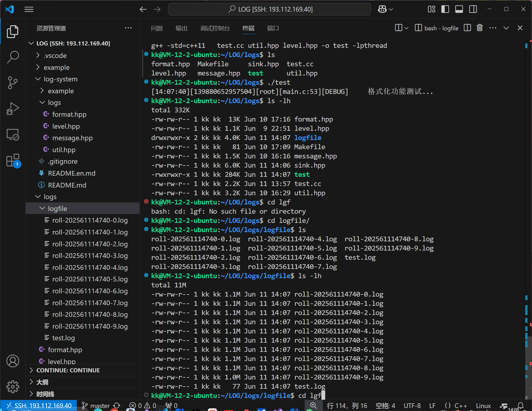This screenshot has height=411, width=532.
Task: Open errors and warnings count in status bar
Action: pyautogui.click(x=143, y=406)
